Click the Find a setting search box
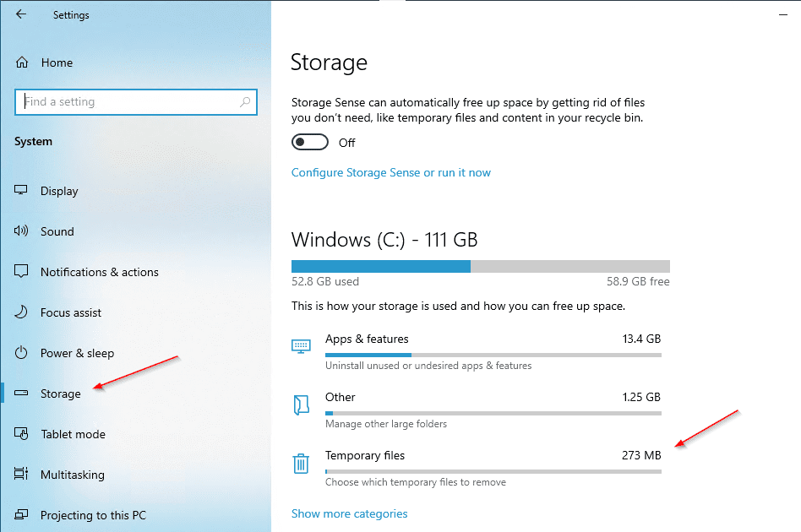 coord(127,101)
